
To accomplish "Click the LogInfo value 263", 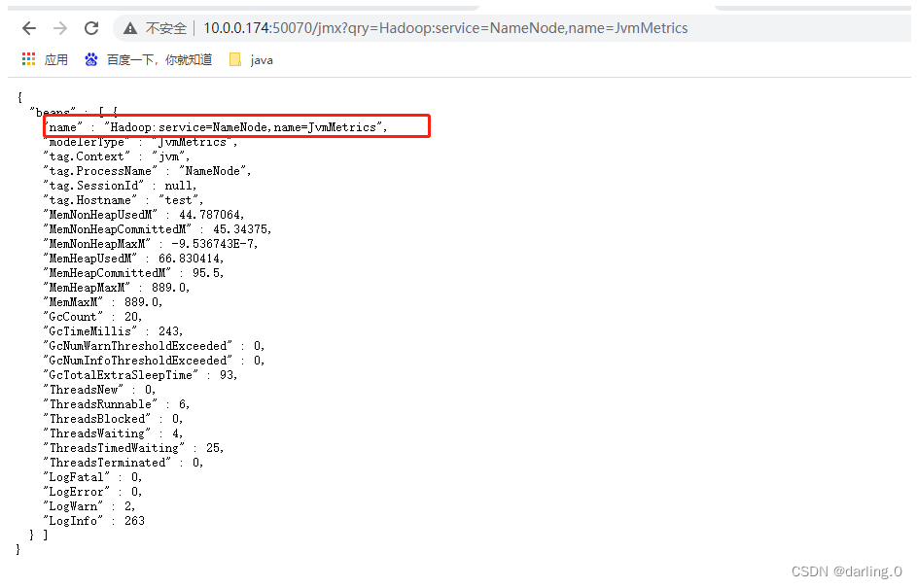I will pyautogui.click(x=134, y=520).
